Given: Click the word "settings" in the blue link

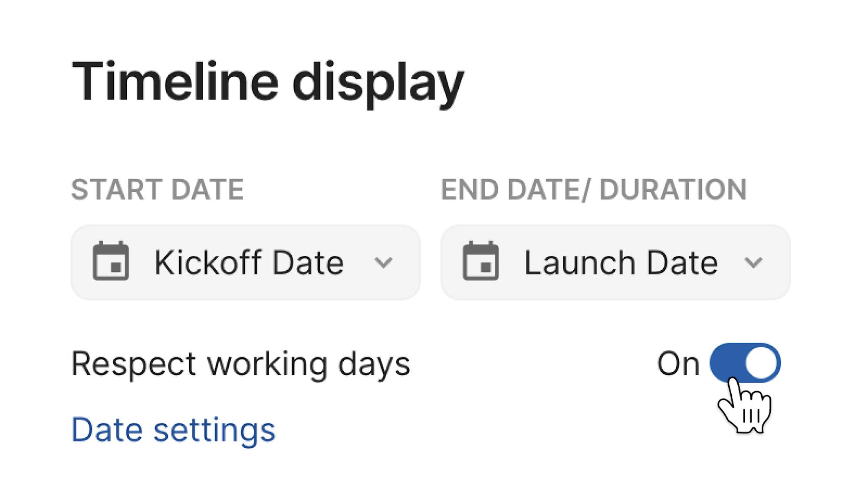Looking at the screenshot, I should coord(214,430).
